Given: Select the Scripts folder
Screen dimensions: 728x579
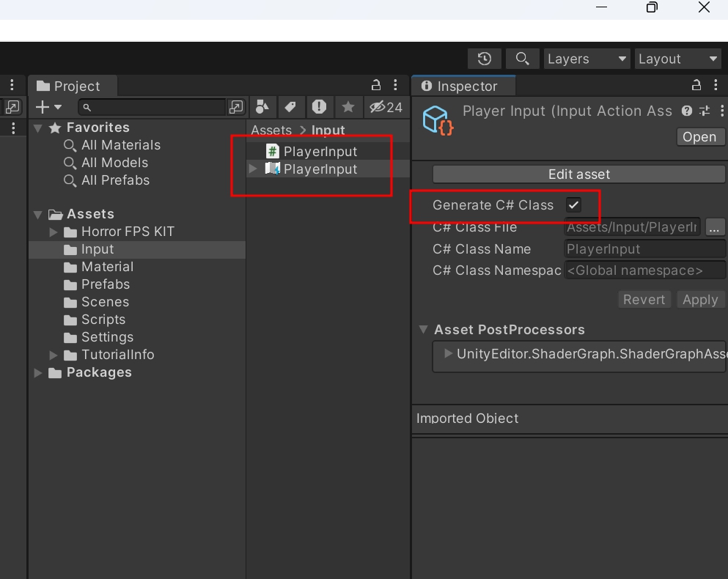Looking at the screenshot, I should tap(103, 320).
